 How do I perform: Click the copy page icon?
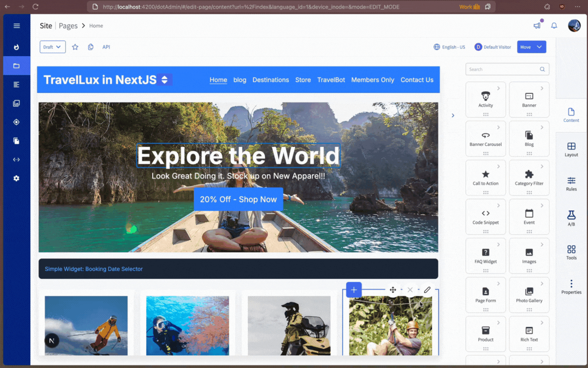coord(91,47)
